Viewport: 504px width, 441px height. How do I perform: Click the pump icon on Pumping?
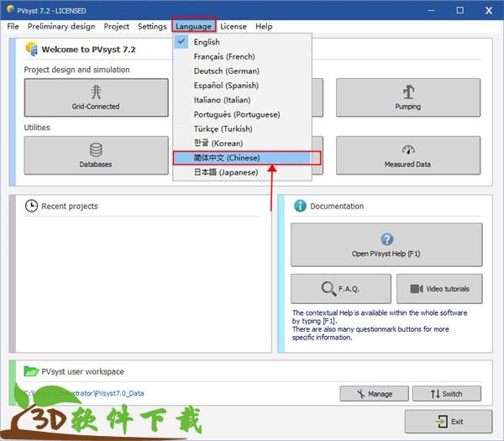click(408, 92)
